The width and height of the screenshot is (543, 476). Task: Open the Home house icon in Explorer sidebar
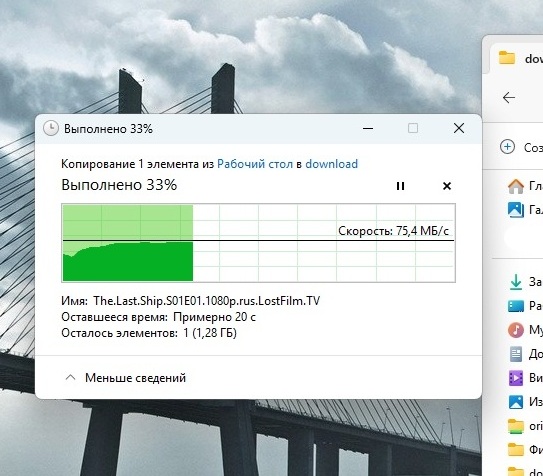click(x=516, y=186)
